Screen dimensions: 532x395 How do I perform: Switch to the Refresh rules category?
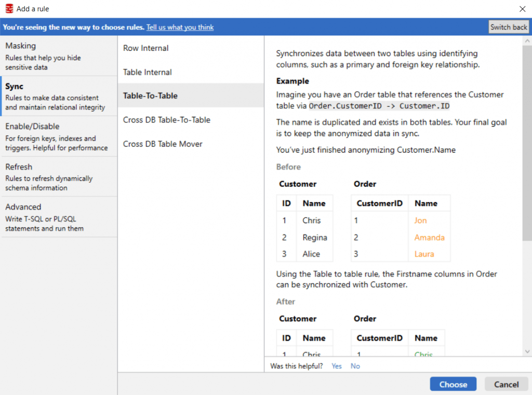[59, 176]
